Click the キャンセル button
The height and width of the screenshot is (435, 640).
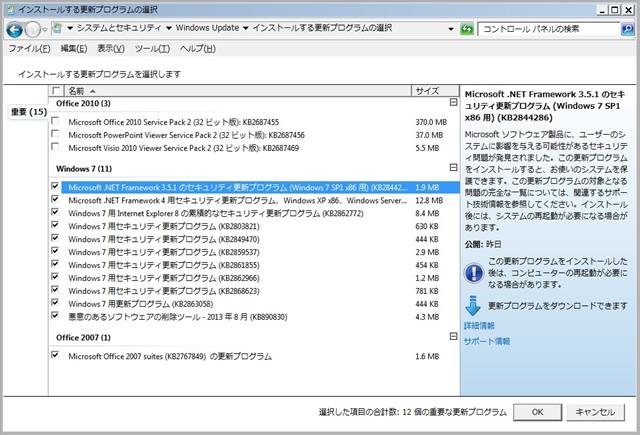click(x=596, y=412)
